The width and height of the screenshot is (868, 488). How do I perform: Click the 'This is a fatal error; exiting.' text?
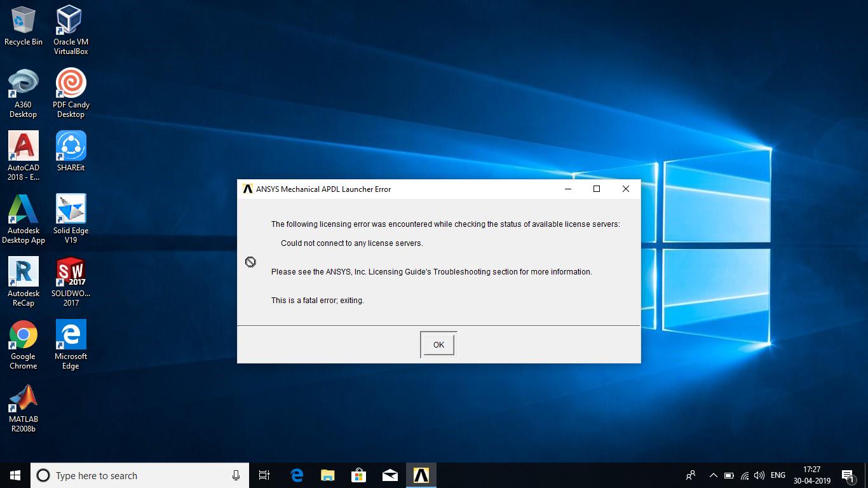click(318, 301)
